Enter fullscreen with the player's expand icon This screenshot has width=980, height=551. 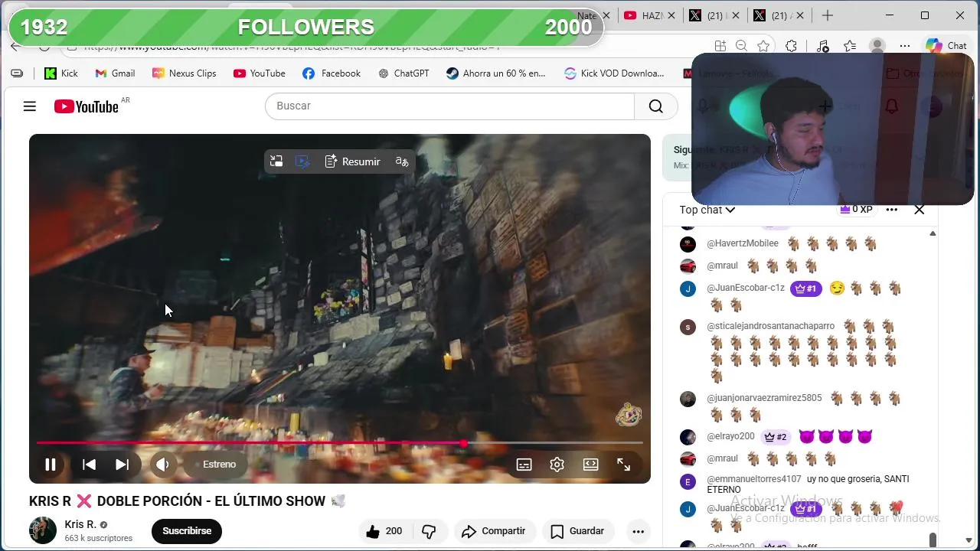pyautogui.click(x=624, y=465)
